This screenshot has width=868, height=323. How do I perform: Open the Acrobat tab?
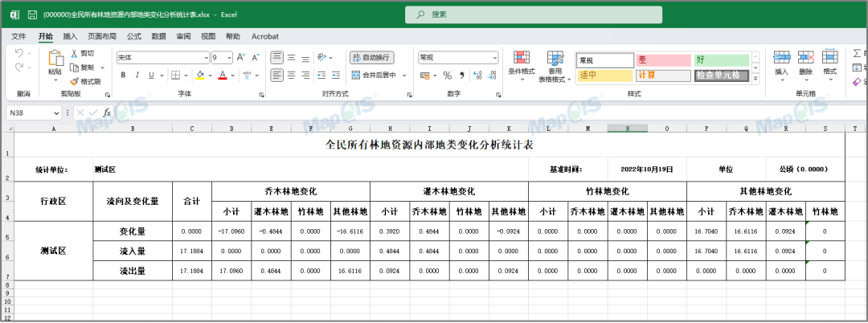265,36
